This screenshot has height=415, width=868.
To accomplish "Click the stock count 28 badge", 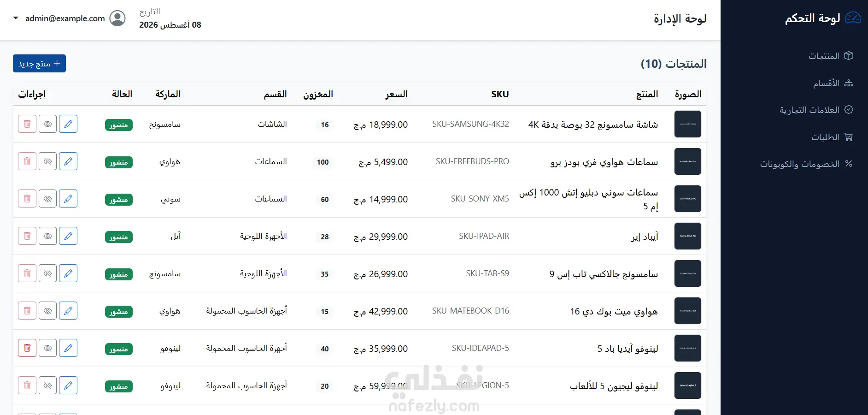I will (x=325, y=237).
